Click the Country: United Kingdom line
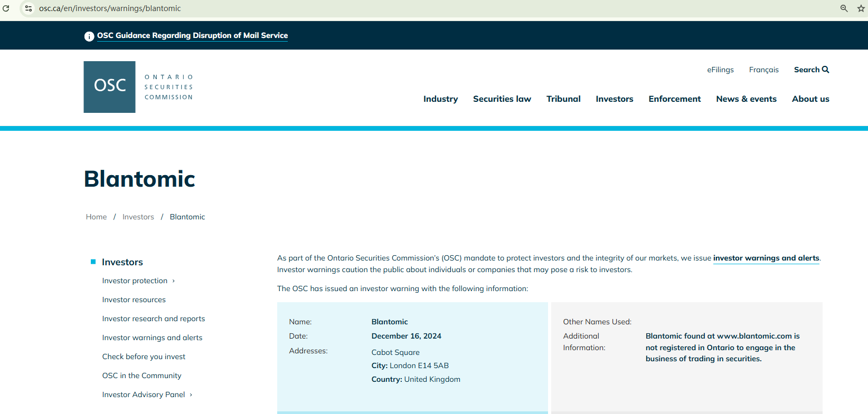 pos(416,380)
